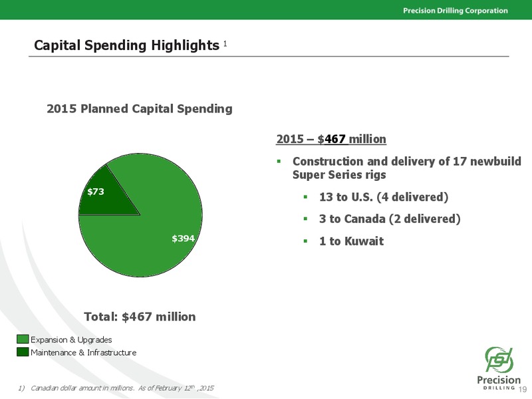
Task: Click the Precision Drilling logo icon
Action: 499,359
